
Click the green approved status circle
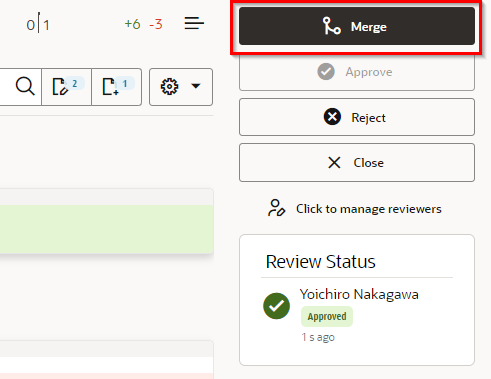pos(276,306)
